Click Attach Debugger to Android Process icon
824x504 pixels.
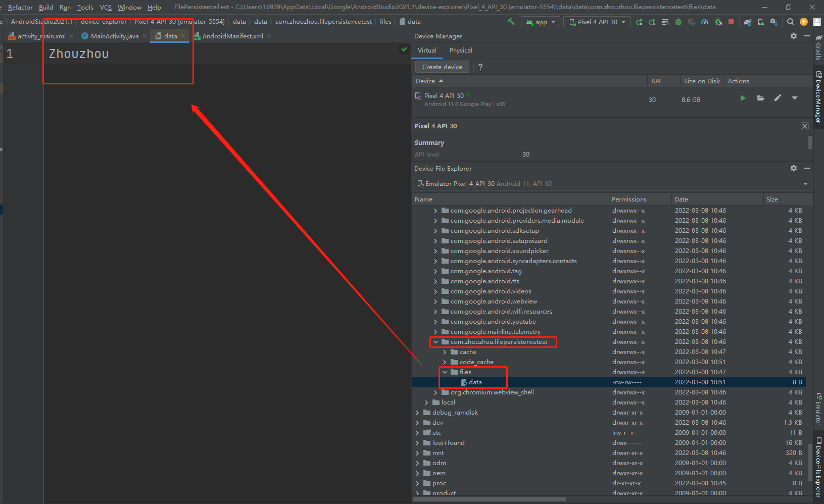pos(718,22)
